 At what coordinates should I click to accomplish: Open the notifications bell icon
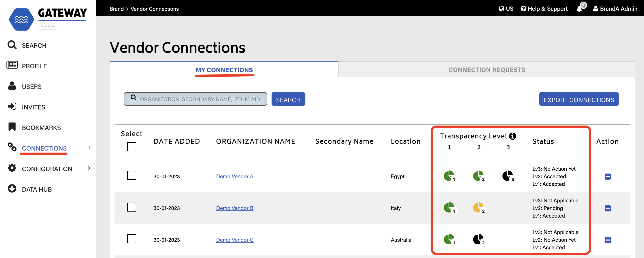tap(579, 9)
